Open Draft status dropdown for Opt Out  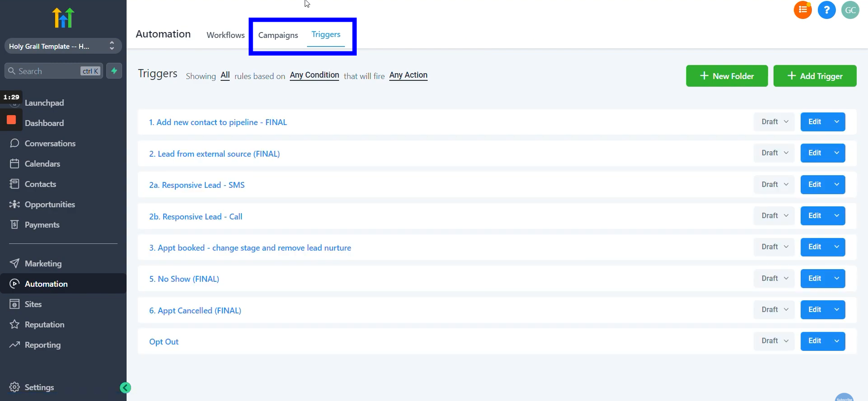click(x=774, y=341)
